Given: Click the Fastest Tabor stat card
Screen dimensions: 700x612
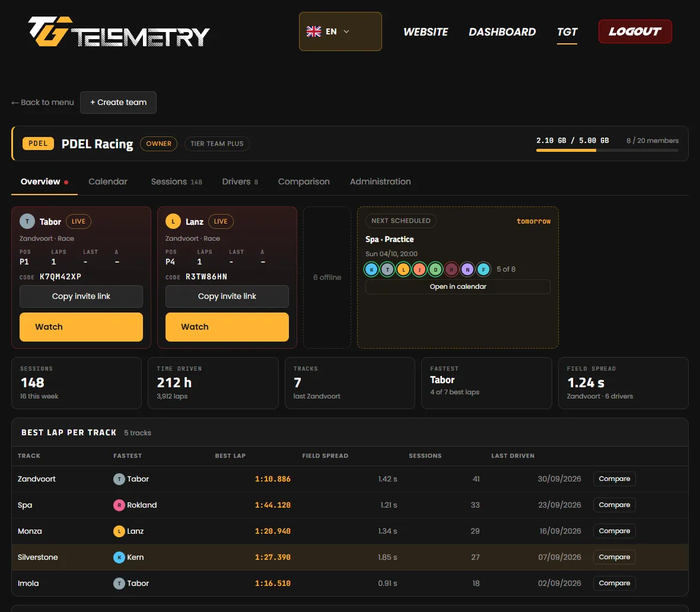Looking at the screenshot, I should pyautogui.click(x=486, y=383).
